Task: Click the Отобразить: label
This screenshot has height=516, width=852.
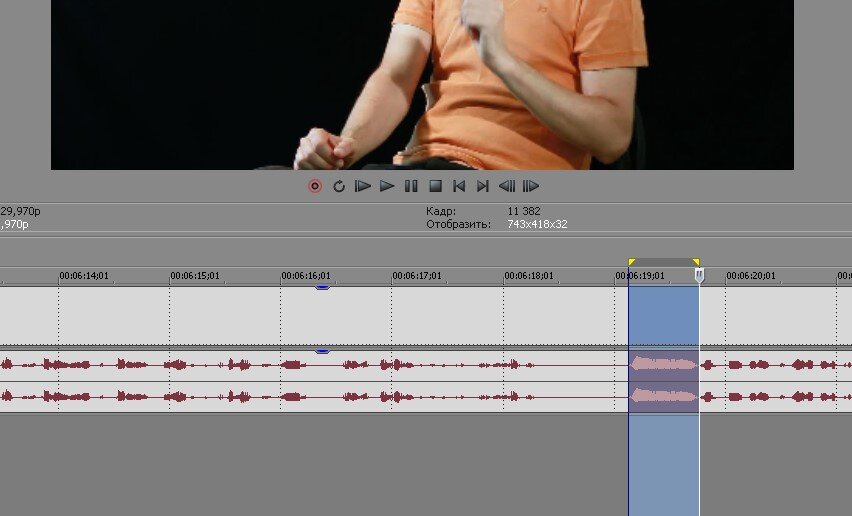Action: pos(458,224)
